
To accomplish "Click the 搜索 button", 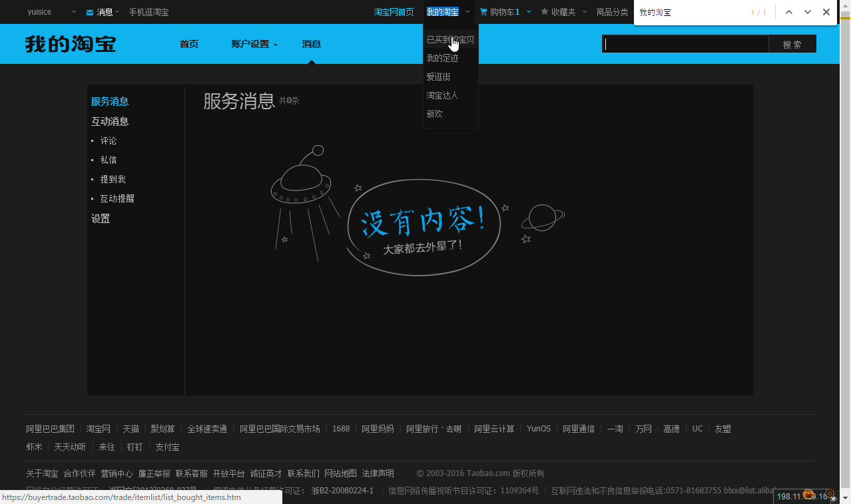I will [792, 44].
